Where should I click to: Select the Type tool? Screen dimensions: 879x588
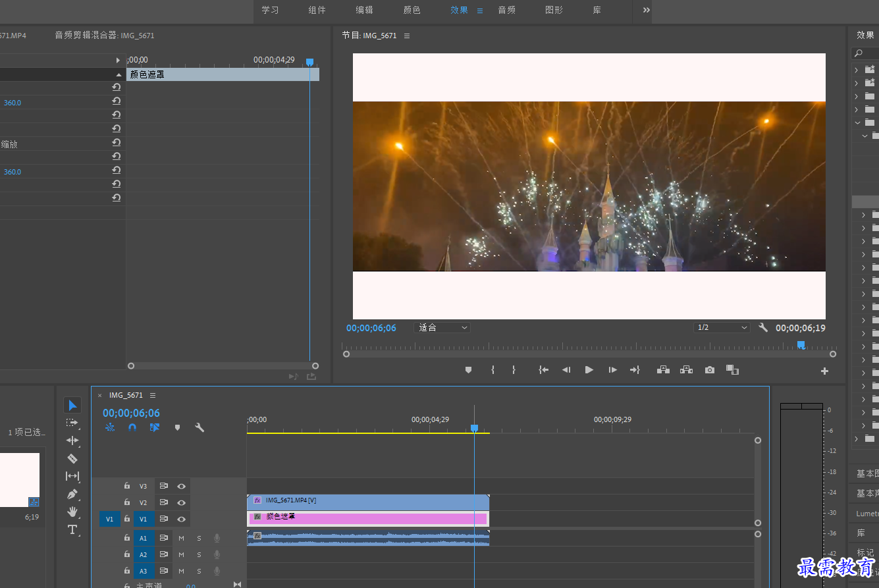pyautogui.click(x=72, y=529)
